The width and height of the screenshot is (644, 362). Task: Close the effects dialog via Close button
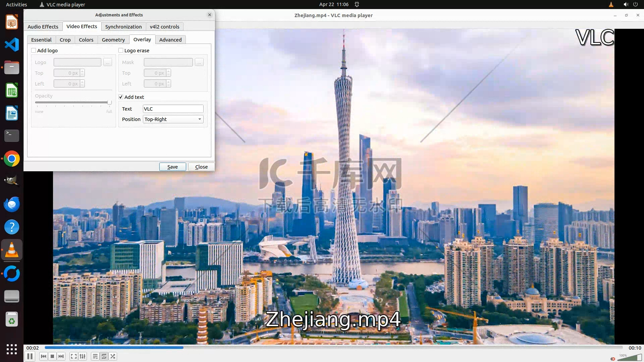(201, 167)
